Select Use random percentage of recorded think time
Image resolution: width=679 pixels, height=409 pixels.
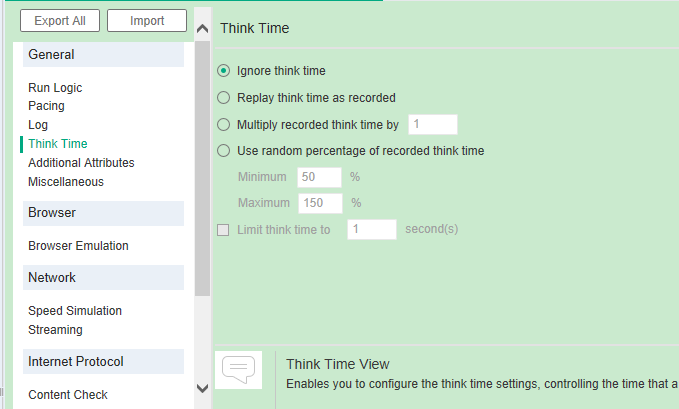pos(223,151)
